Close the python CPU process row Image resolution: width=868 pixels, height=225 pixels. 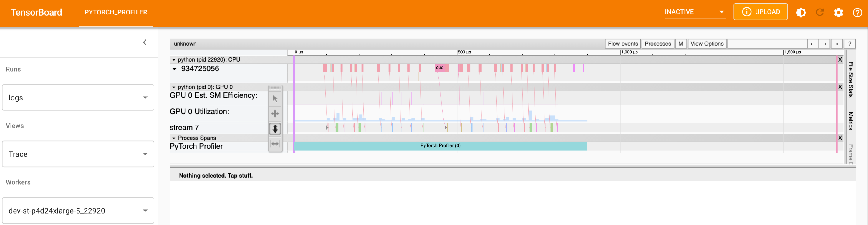point(840,59)
